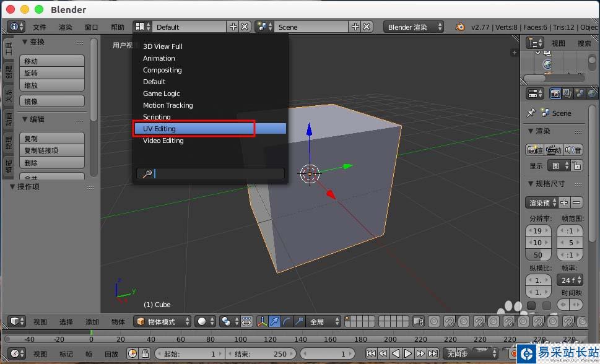600x364 pixels.
Task: Add a new scene with plus button
Action: pos(355,27)
